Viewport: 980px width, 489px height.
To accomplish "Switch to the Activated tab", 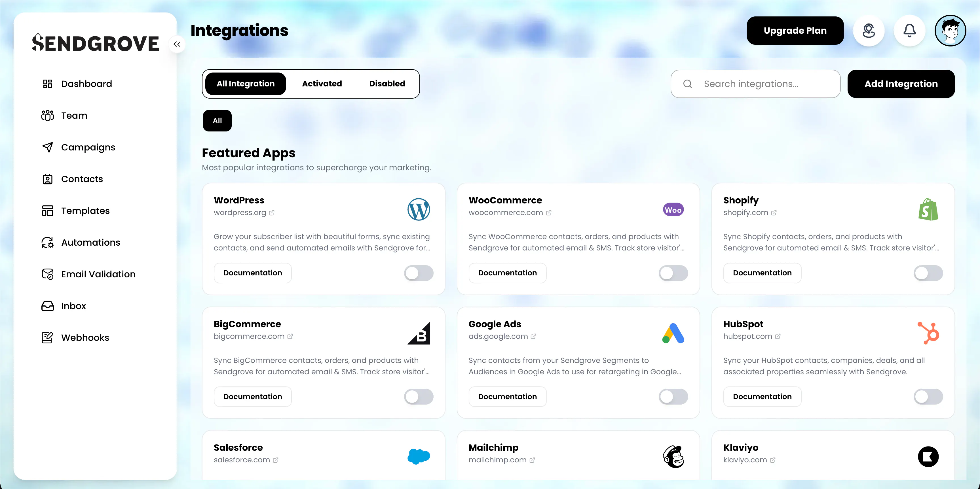I will [322, 84].
